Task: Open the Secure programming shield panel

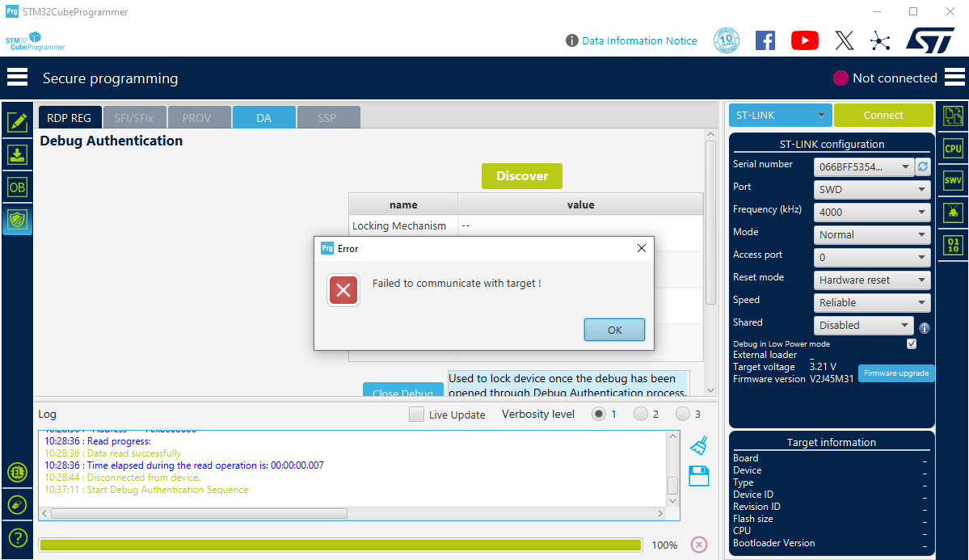Action: pos(17,220)
